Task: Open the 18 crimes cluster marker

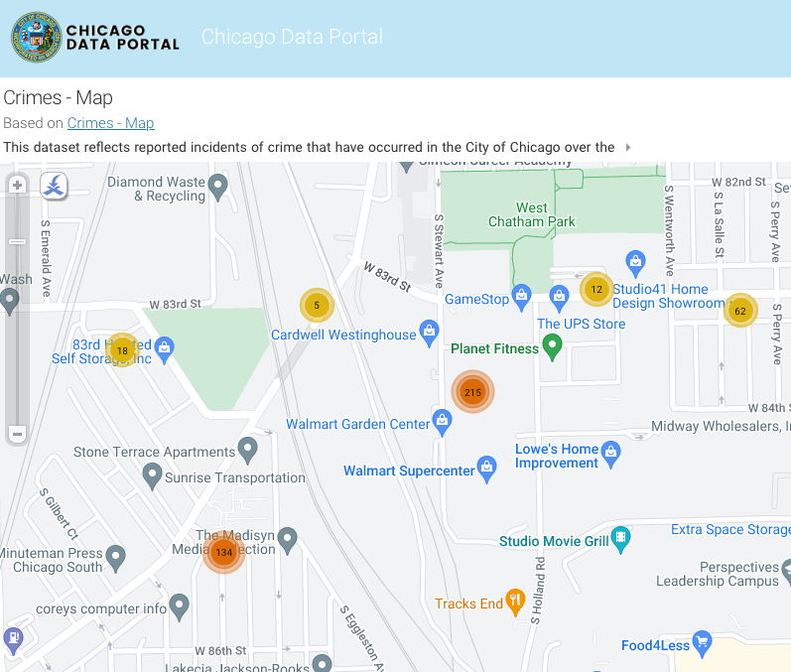Action: [x=122, y=350]
